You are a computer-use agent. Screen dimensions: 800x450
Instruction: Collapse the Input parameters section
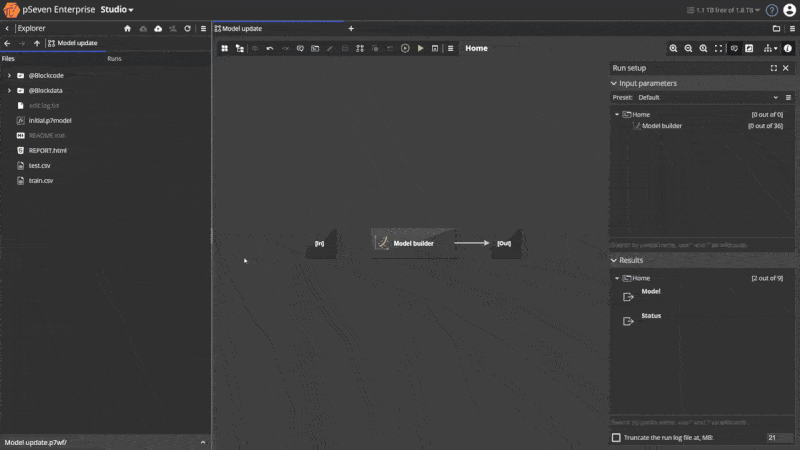(x=614, y=83)
